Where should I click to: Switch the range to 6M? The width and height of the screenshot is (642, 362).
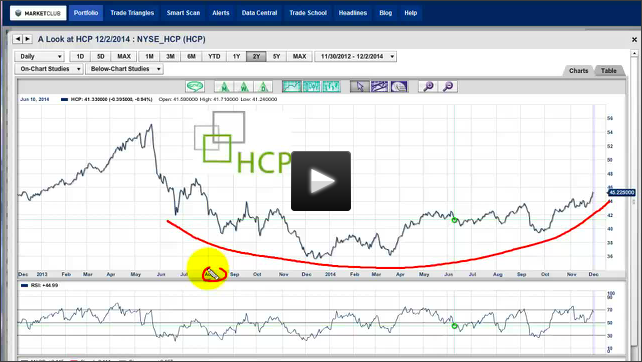click(191, 57)
